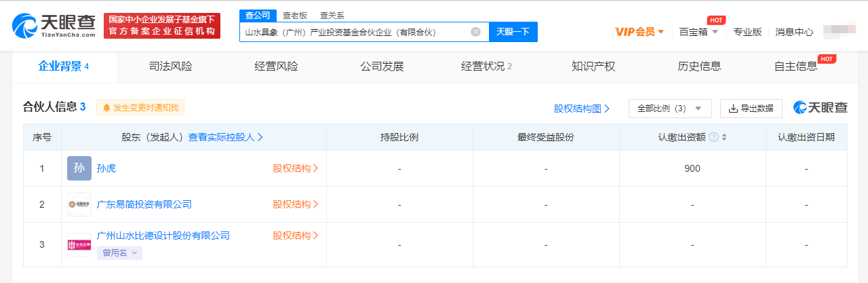
Task: Select the 查公司 search tab
Action: click(257, 15)
